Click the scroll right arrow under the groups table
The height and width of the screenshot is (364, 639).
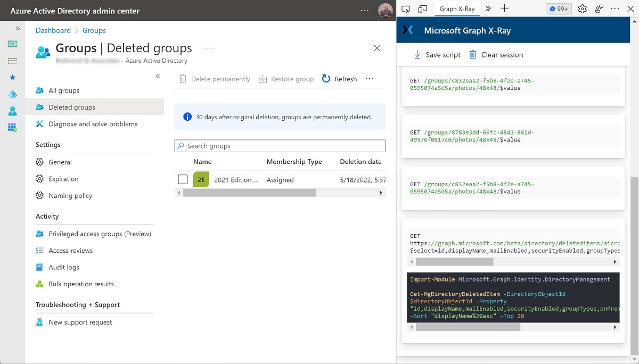pos(381,193)
